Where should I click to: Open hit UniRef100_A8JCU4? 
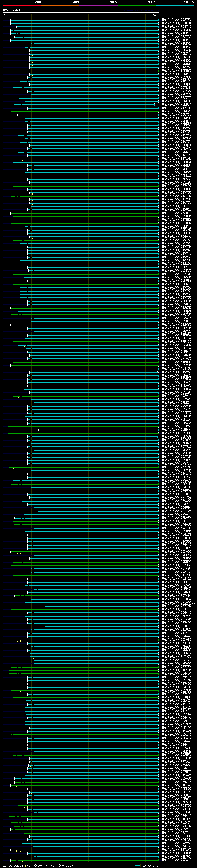(x=177, y=23)
